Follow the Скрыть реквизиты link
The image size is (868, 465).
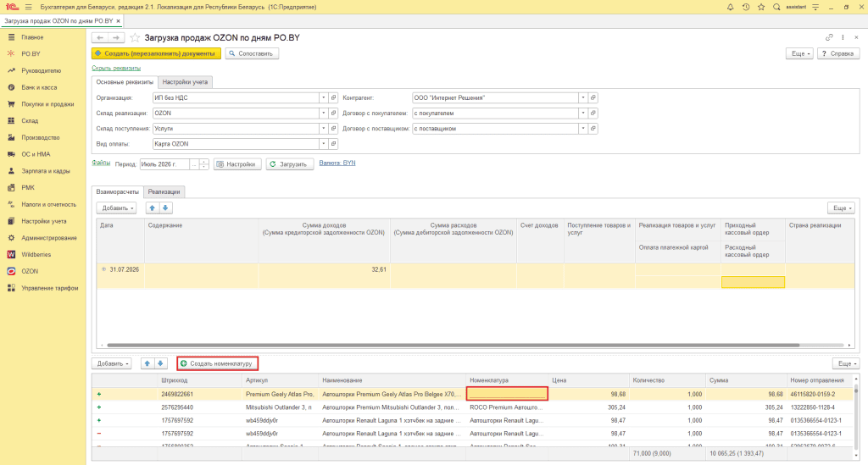point(116,68)
